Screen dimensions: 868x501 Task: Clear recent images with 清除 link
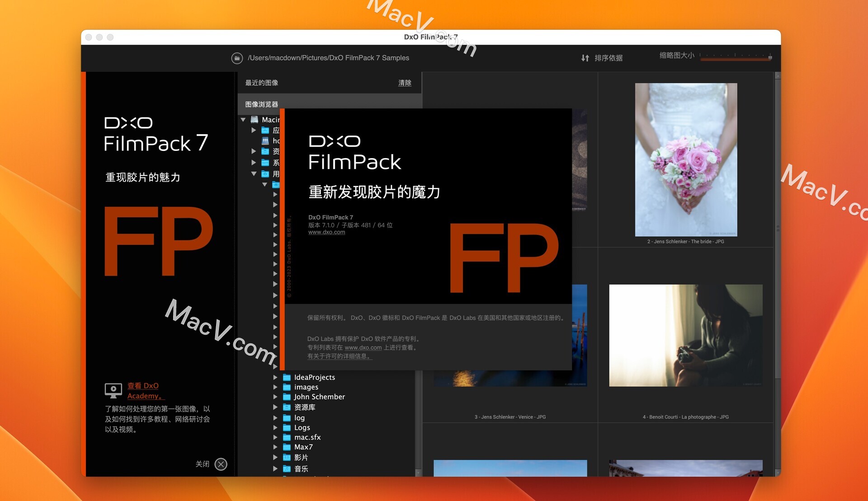click(x=405, y=83)
